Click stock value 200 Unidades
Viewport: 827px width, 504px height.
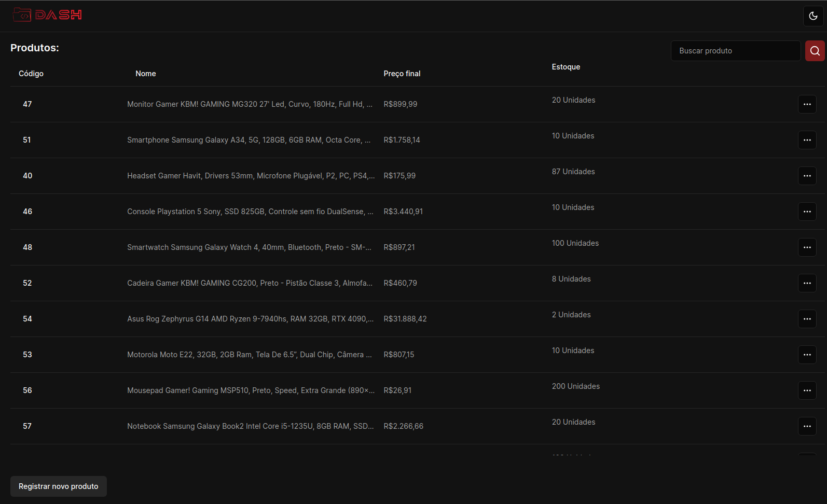tap(576, 386)
